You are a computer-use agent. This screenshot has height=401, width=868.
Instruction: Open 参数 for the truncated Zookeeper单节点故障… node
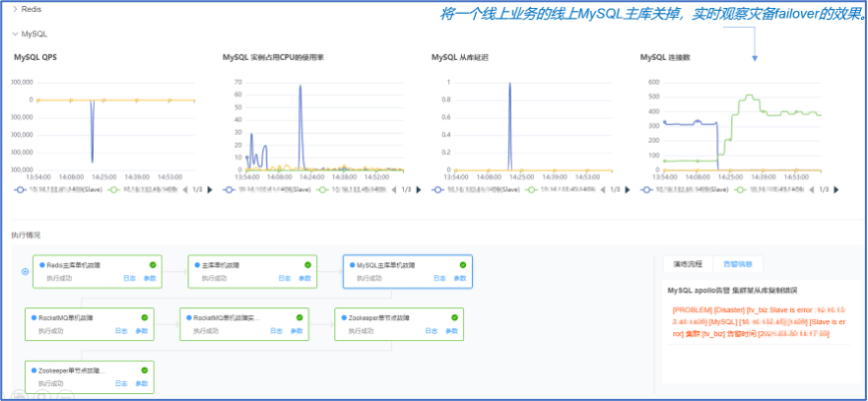click(x=142, y=383)
